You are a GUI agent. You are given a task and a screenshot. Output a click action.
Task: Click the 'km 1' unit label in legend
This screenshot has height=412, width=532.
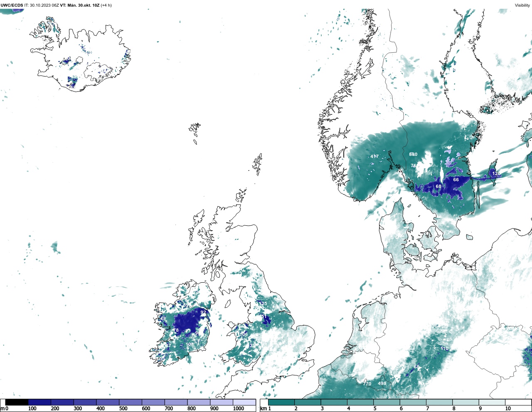tap(265, 409)
